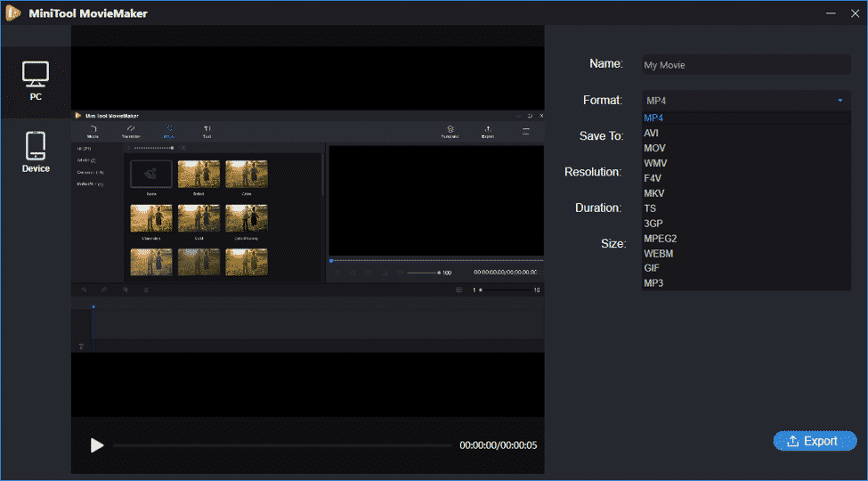Play the export preview video
The width and height of the screenshot is (868, 481).
97,445
